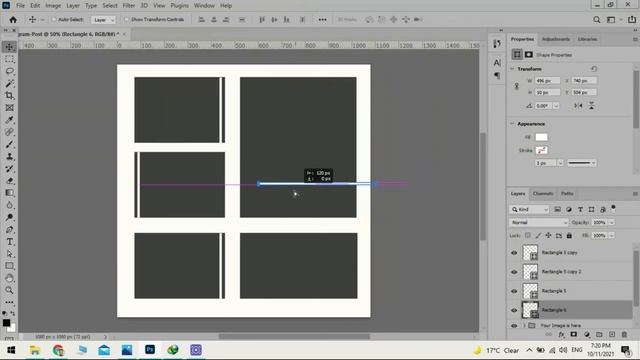Open the Kind filter dropdown
This screenshot has width=640, height=360.
pyautogui.click(x=529, y=209)
